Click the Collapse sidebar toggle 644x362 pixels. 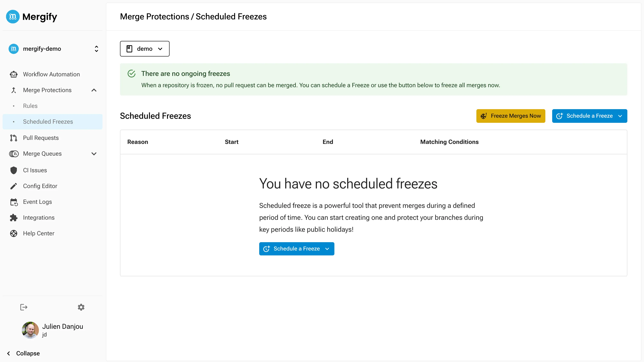point(23,353)
